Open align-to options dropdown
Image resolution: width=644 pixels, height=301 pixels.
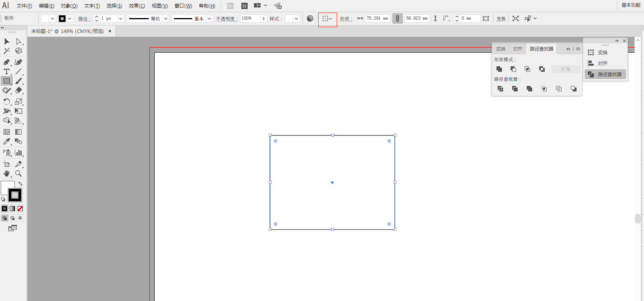pyautogui.click(x=327, y=18)
